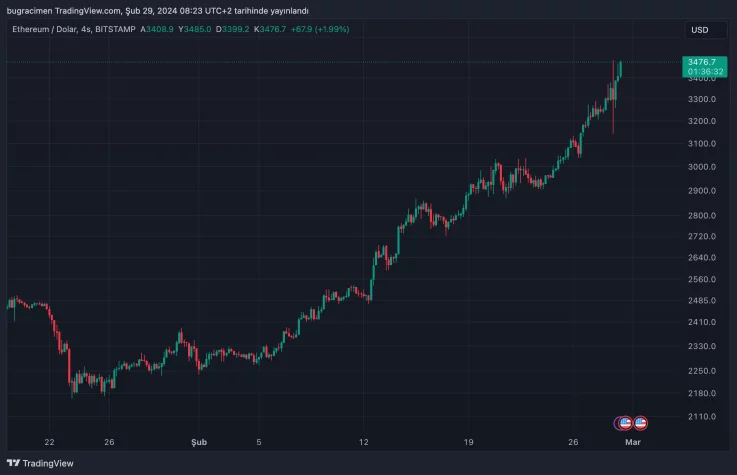Click the 3200.0 price axis label
The width and height of the screenshot is (737, 475).
click(702, 121)
